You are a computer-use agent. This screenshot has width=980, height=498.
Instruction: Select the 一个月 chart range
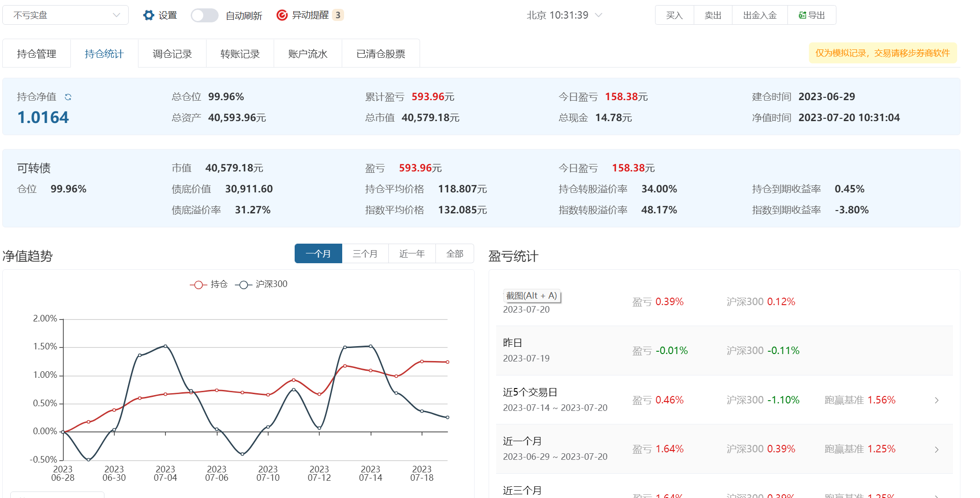pyautogui.click(x=318, y=254)
